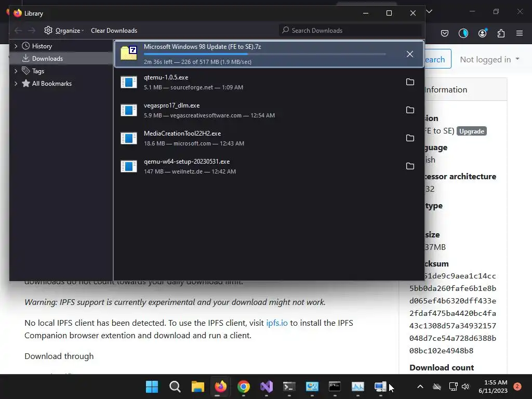This screenshot has height=399, width=532.
Task: Expand the Tags tree item
Action: pos(16,71)
